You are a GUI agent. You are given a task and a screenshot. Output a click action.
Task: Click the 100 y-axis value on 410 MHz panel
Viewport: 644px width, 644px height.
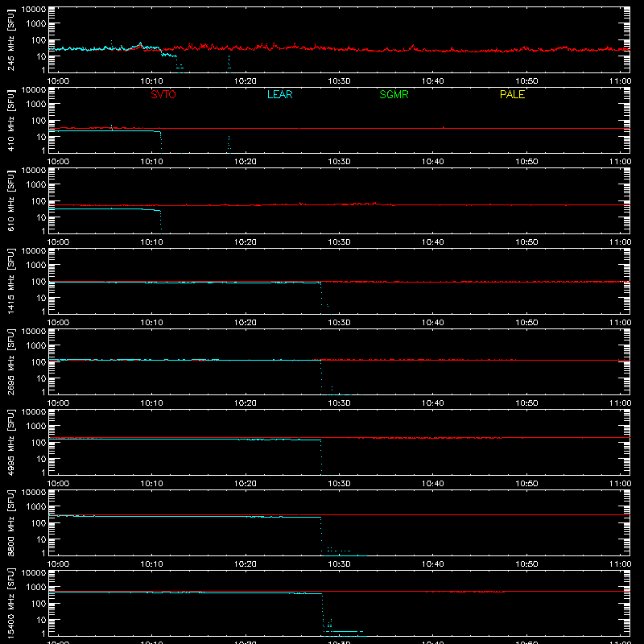tap(39, 121)
